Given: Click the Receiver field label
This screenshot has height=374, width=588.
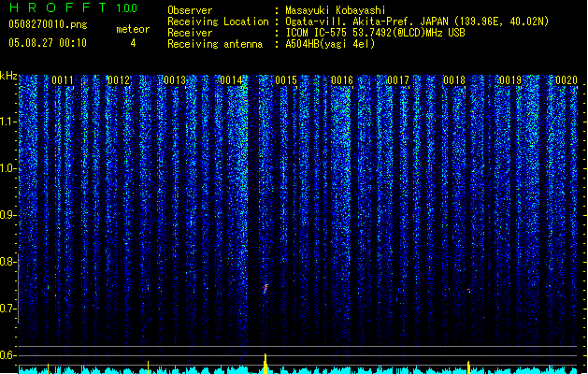Looking at the screenshot, I should coord(190,33).
